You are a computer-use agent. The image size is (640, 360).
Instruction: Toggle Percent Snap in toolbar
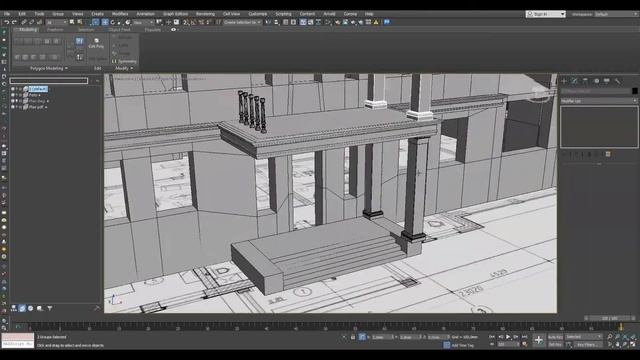pyautogui.click(x=201, y=22)
